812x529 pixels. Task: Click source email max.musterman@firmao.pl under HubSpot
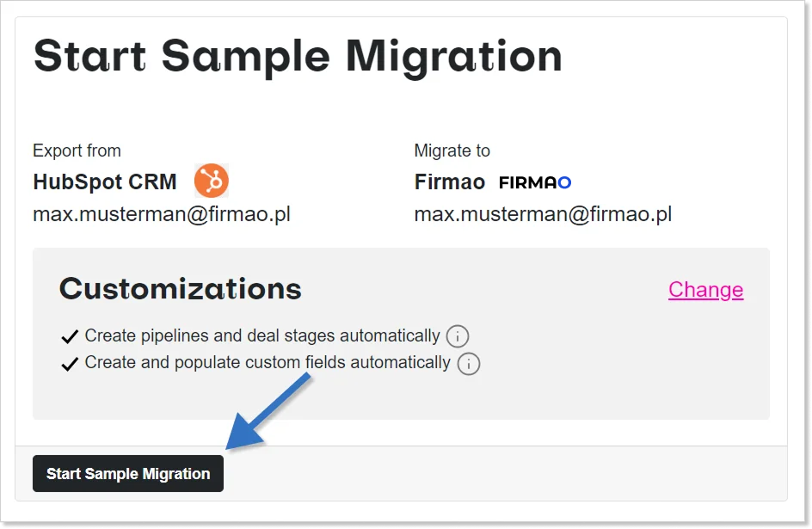(x=162, y=214)
